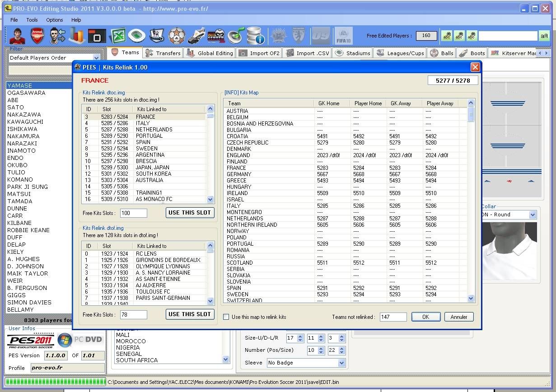556x392 pixels.
Task: Click the stadium toolbar icon
Action: coord(136,35)
